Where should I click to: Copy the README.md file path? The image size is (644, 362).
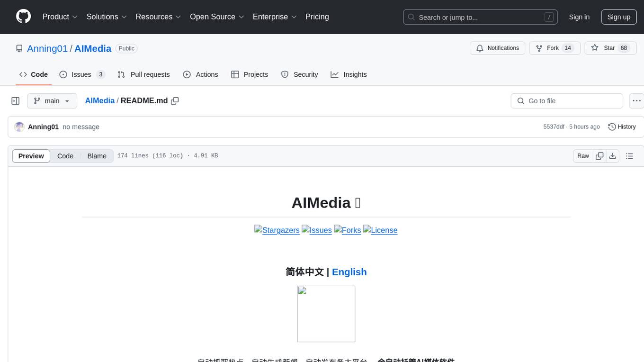(x=175, y=101)
